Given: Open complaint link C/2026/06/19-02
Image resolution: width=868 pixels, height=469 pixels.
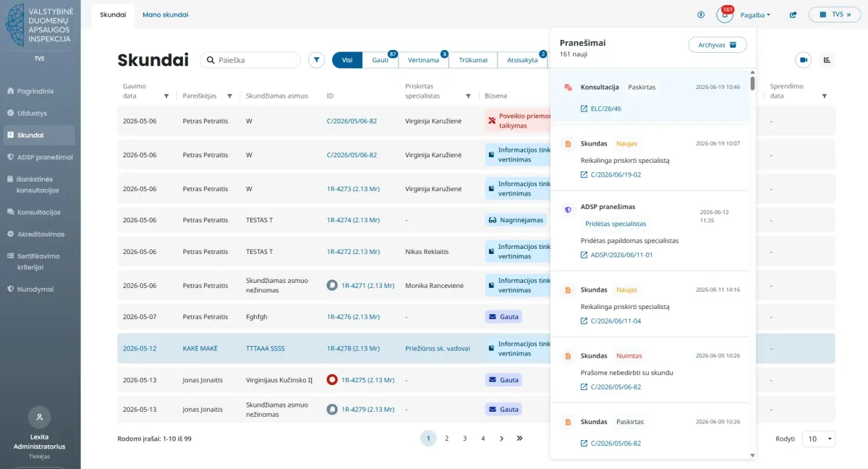Looking at the screenshot, I should pyautogui.click(x=616, y=174).
